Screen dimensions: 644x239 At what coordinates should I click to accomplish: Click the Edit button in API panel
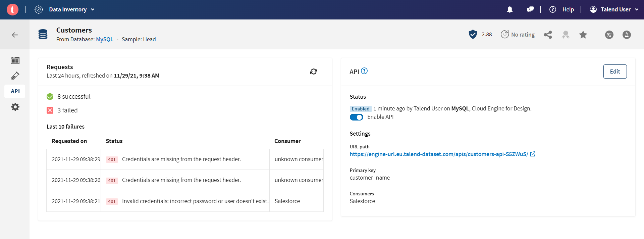click(614, 71)
